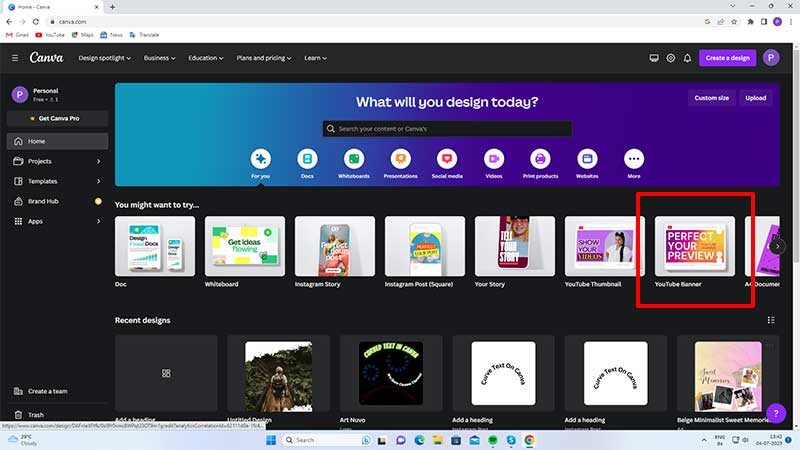Open Brand Hub in sidebar
This screenshot has height=450, width=800.
57,202
